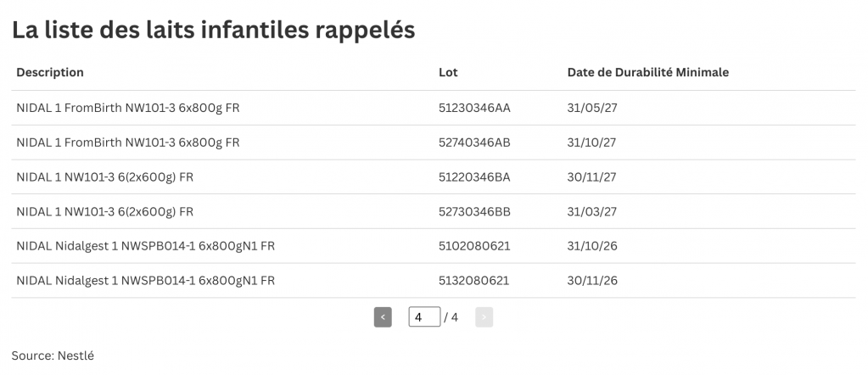Go to the previous table page
This screenshot has width=868, height=375.
383,317
